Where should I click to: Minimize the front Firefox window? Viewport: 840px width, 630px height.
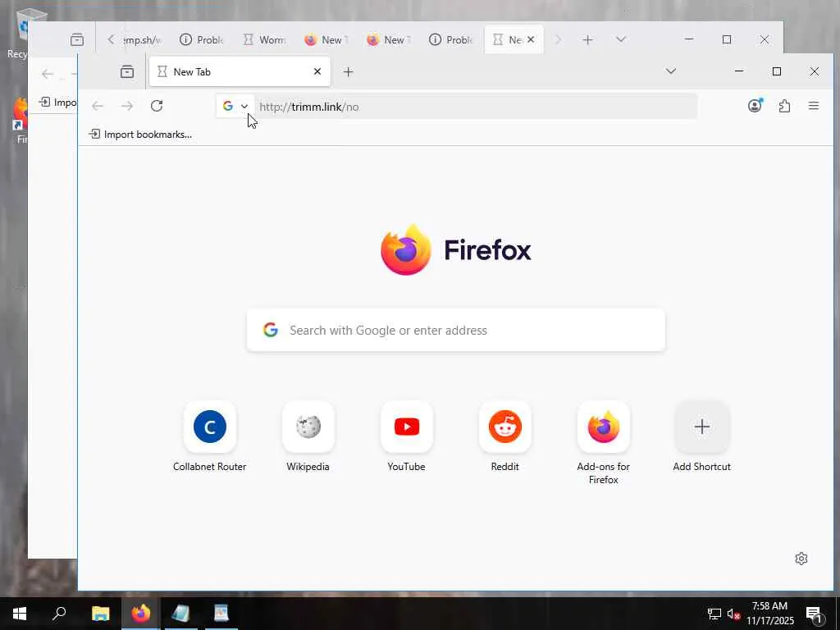click(739, 71)
